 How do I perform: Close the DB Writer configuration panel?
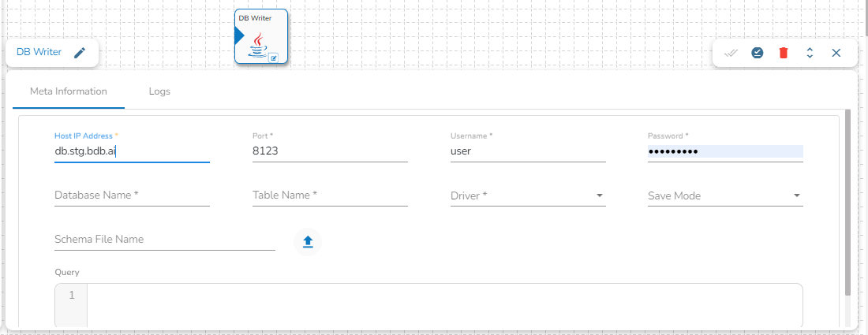[836, 53]
